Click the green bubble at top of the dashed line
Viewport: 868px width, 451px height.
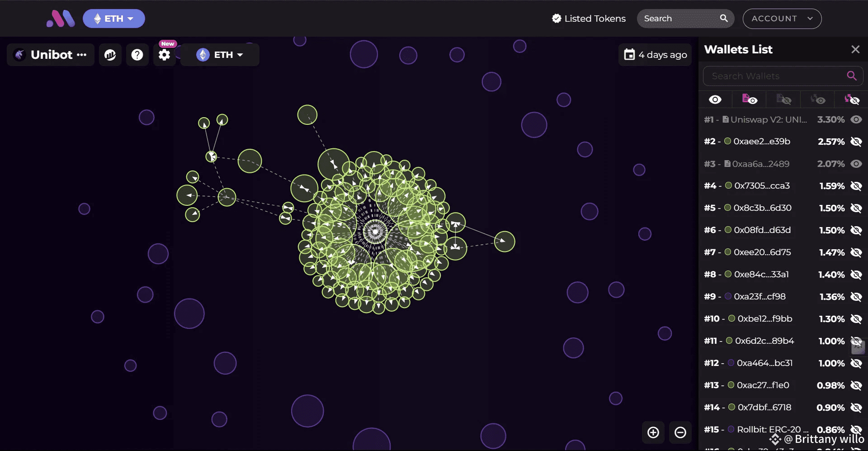point(307,115)
